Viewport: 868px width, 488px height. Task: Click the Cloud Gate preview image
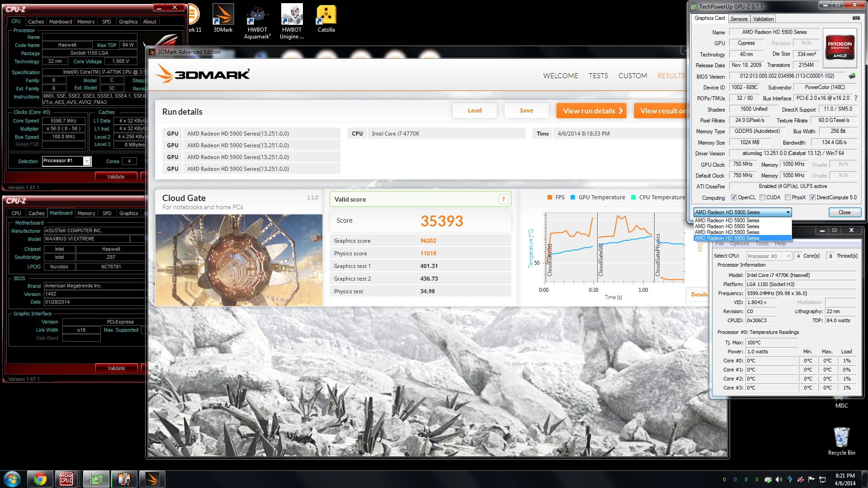(x=239, y=260)
